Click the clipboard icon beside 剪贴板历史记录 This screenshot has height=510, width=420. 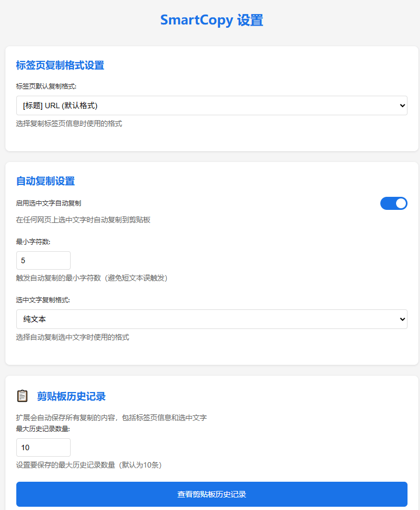point(22,396)
